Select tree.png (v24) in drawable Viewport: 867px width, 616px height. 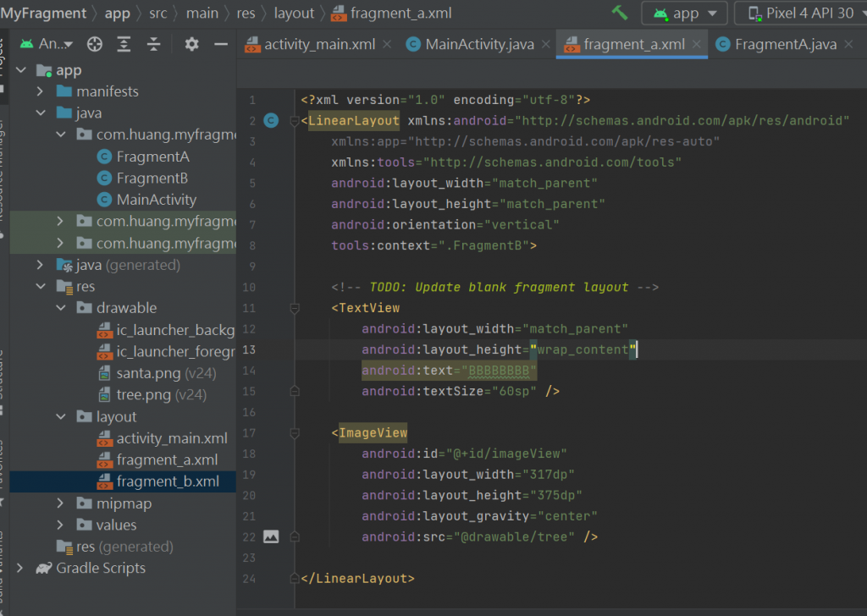tap(152, 395)
